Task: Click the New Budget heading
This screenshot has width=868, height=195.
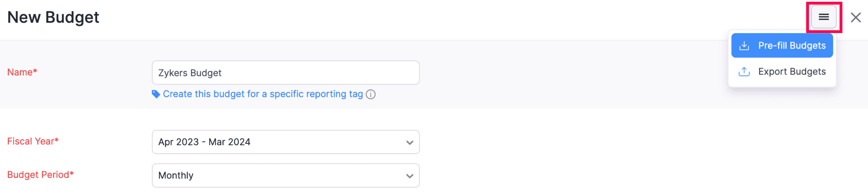Action: pos(53,17)
